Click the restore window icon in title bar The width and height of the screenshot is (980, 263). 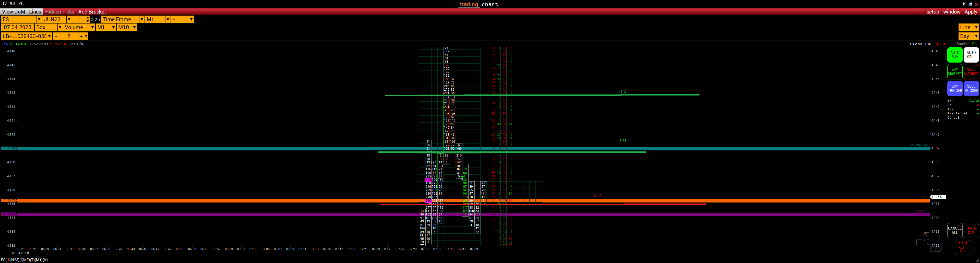point(970,4)
